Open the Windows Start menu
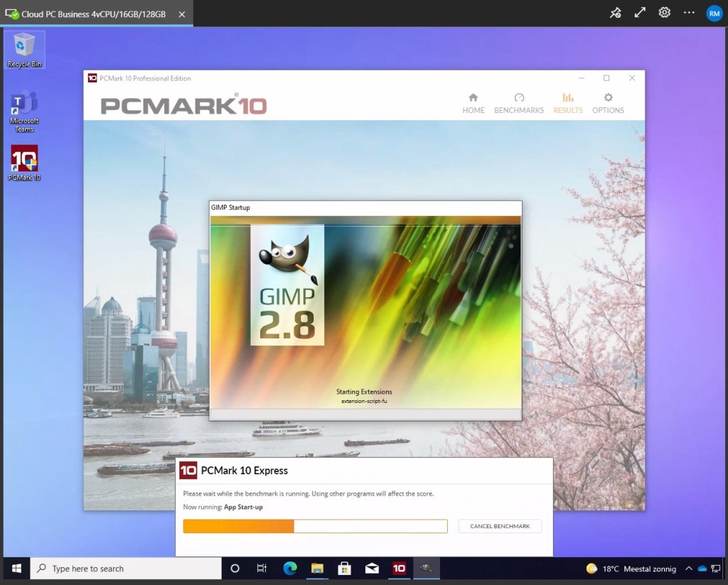This screenshot has width=728, height=585. [16, 568]
